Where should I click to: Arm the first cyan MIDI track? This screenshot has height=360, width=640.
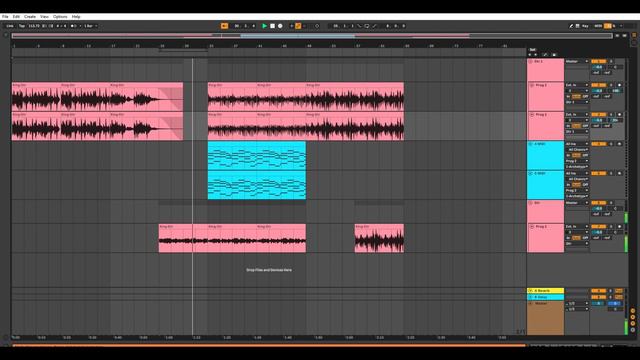[619, 144]
